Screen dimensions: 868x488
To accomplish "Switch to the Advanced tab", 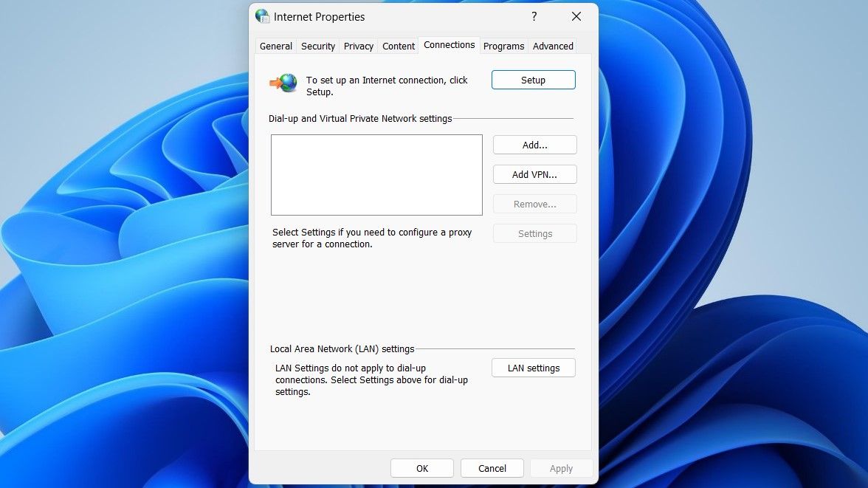I will coord(552,46).
